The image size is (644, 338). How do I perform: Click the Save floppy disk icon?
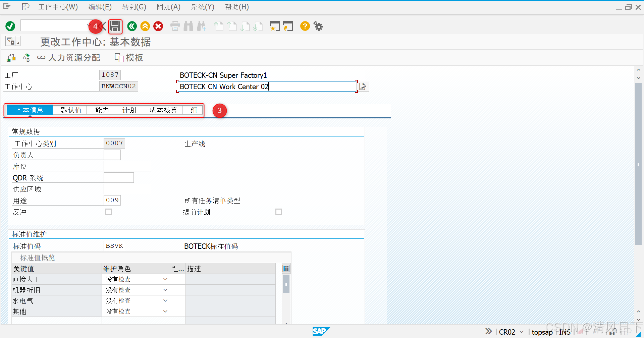point(115,26)
